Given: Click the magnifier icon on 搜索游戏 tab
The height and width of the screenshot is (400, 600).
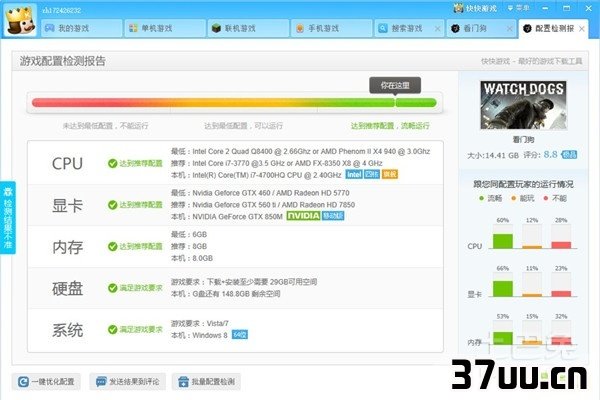Looking at the screenshot, I should point(383,28).
